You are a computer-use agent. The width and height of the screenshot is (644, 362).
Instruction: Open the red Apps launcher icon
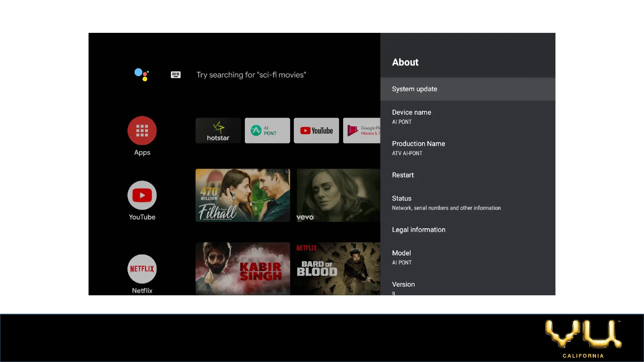tap(142, 131)
